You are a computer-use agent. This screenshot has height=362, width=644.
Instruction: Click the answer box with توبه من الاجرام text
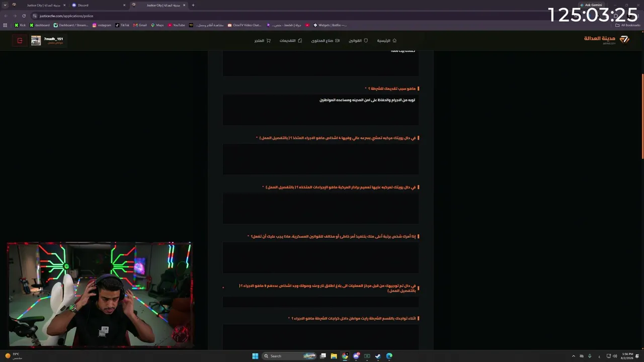coord(320,110)
